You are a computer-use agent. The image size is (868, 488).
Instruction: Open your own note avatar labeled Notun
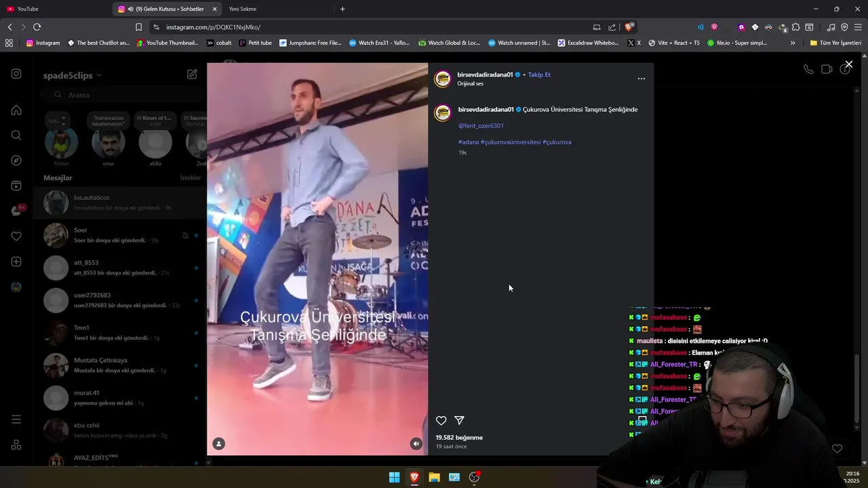point(62,143)
